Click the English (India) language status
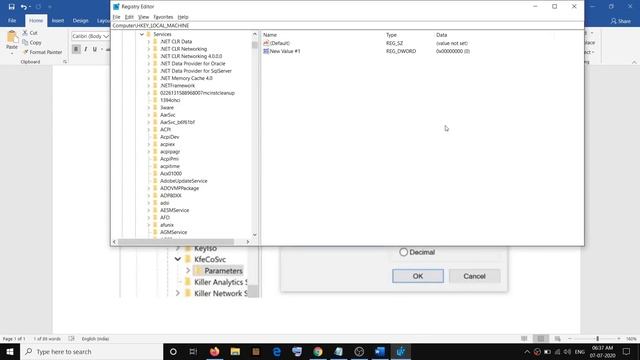640x360 pixels. coord(95,339)
